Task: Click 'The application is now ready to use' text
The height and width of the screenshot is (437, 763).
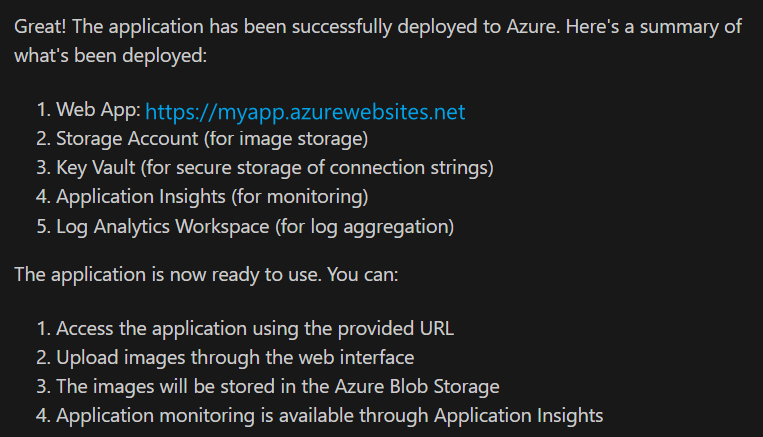Action: tap(160, 273)
